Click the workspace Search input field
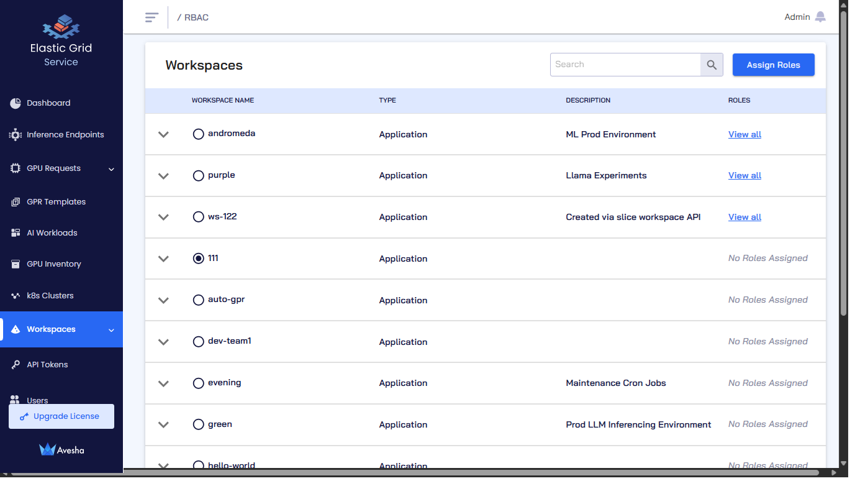This screenshot has width=868, height=486. pos(625,65)
